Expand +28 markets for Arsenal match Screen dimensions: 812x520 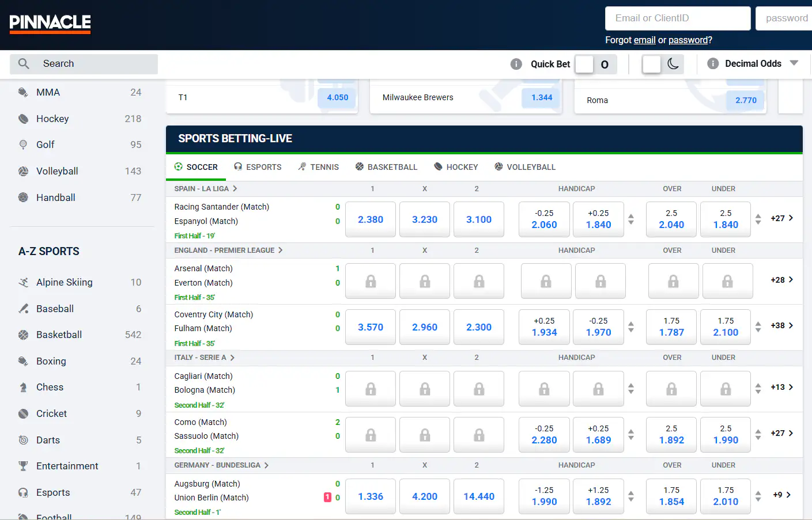[x=781, y=280]
